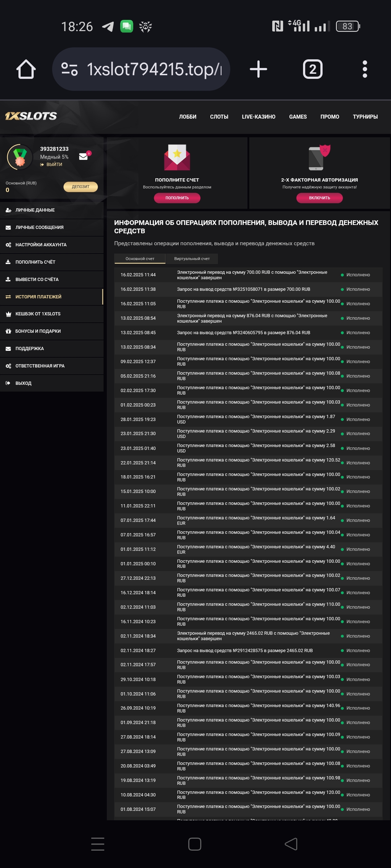
Task: Tap the site settings icon in address bar
Action: (70, 69)
